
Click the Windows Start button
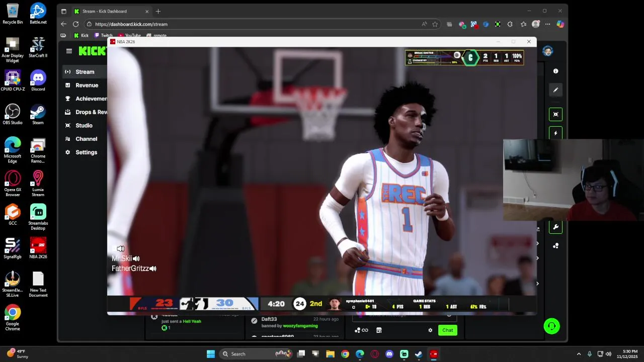click(211, 354)
